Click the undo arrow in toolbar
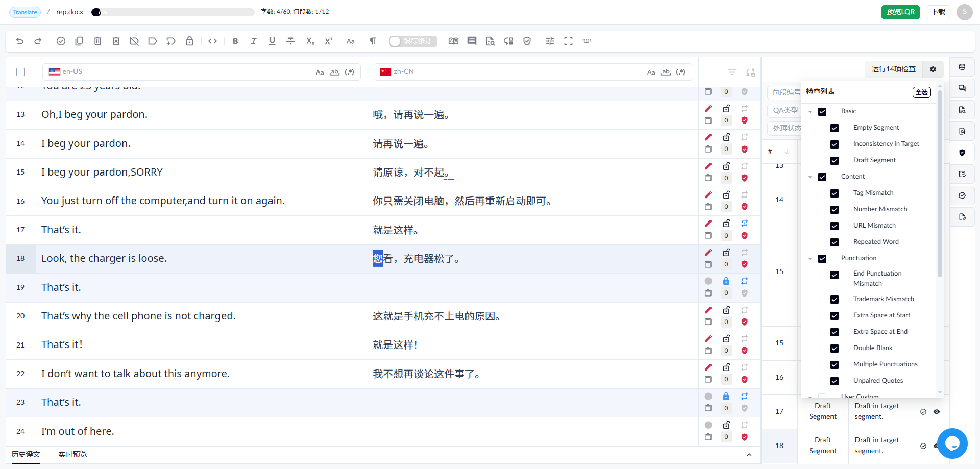Screen dimensions: 980x469 [20, 41]
